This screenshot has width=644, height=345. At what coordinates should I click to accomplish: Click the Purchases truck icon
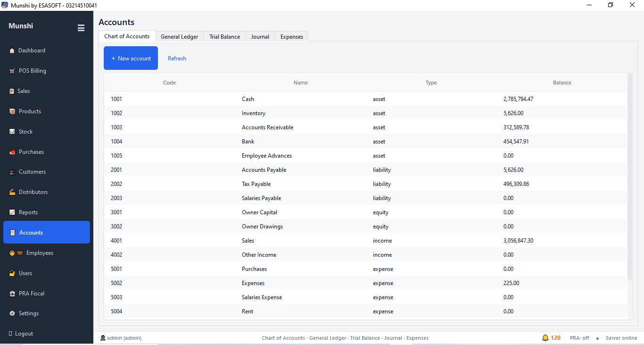(12, 152)
